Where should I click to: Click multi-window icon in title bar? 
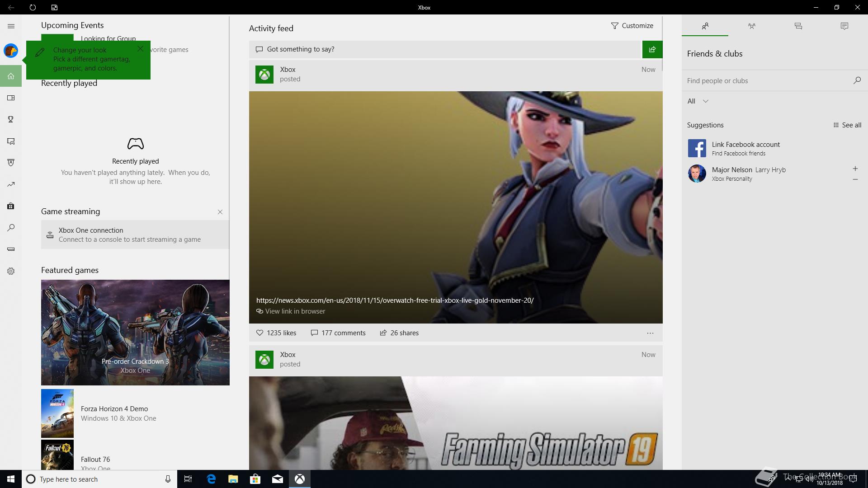click(54, 7)
